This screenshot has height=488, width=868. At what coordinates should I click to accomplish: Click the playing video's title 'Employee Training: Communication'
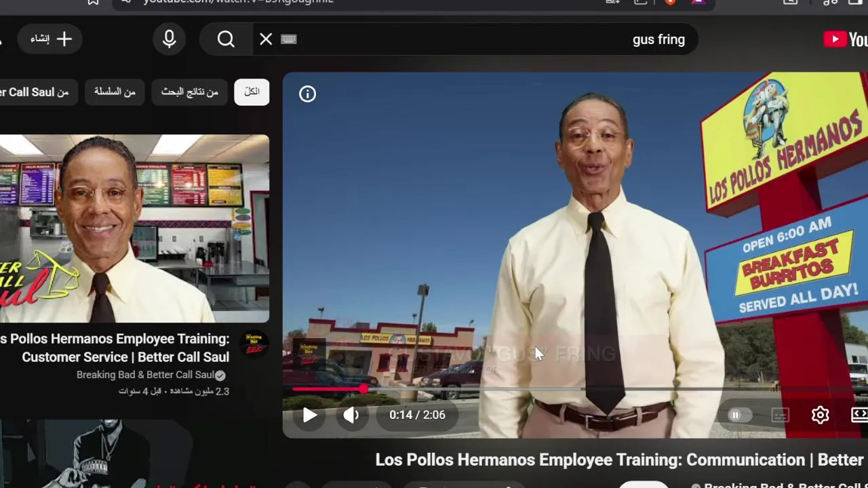(x=621, y=460)
